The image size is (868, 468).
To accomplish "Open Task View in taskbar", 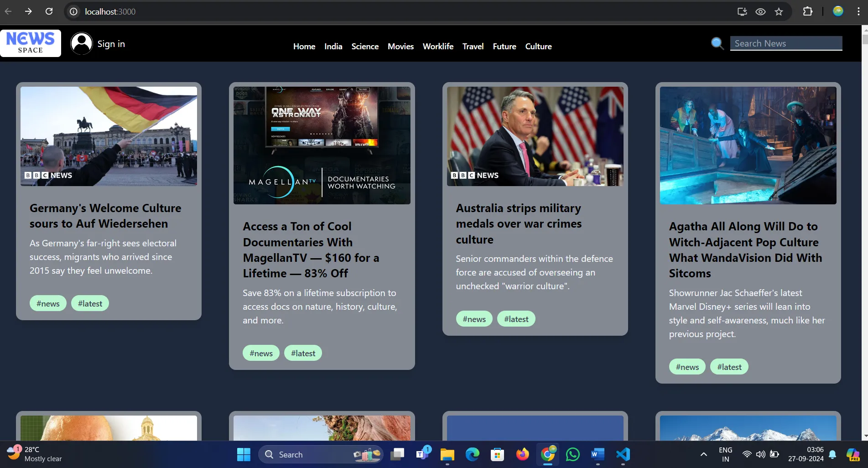I will click(x=397, y=454).
